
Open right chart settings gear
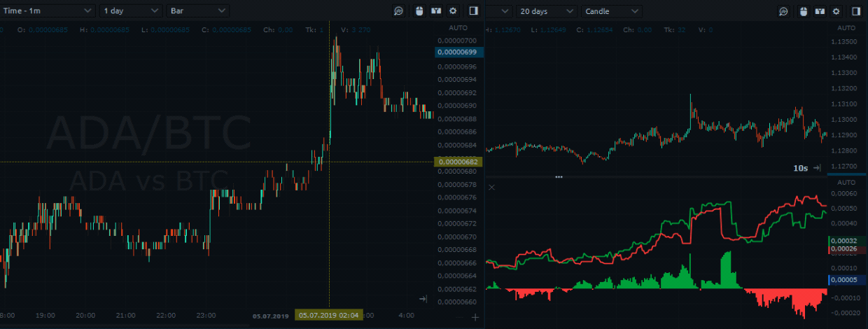[x=838, y=11]
